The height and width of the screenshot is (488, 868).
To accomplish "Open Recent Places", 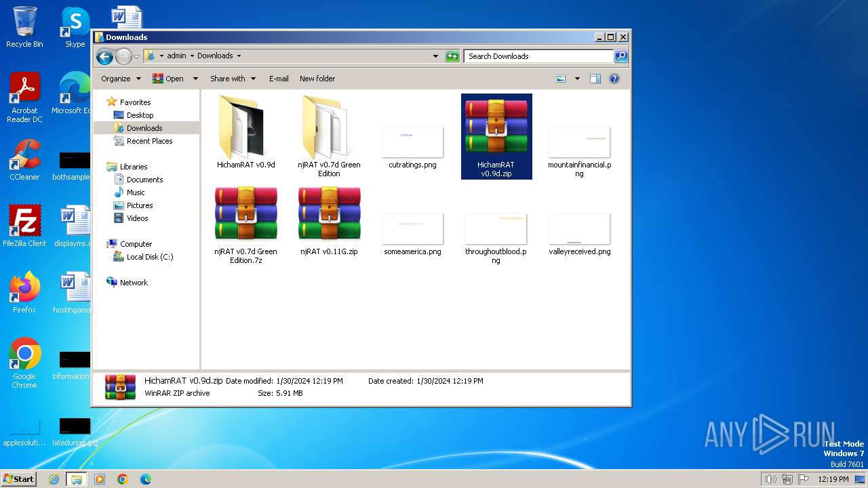I will (x=149, y=141).
